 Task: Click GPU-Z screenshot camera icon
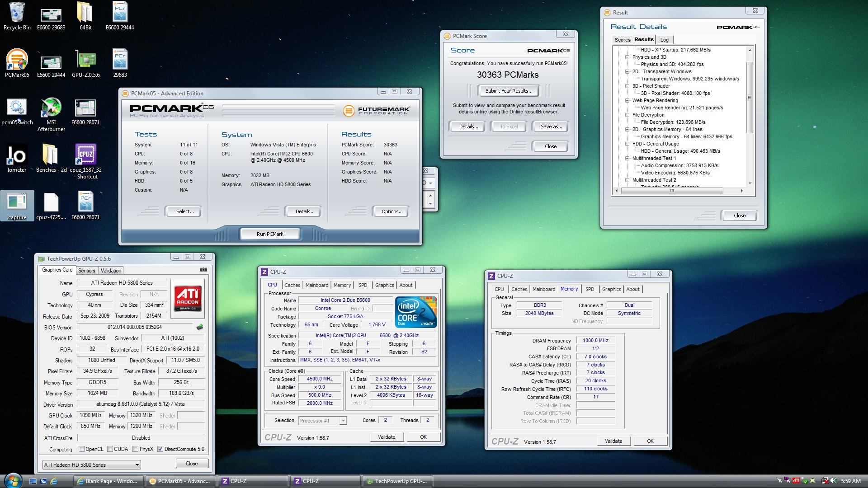click(203, 270)
